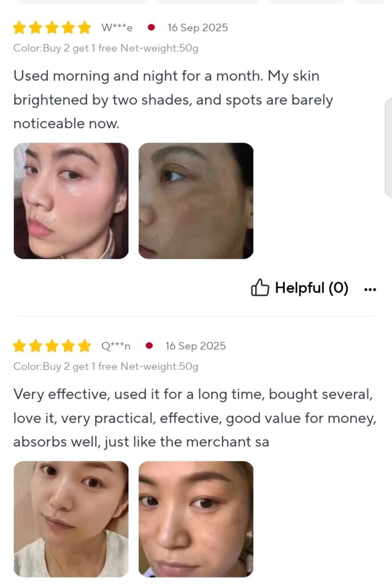Image resolution: width=392 pixels, height=585 pixels.
Task: Tap the thumbs-up icon on W***e's review
Action: [x=260, y=288]
